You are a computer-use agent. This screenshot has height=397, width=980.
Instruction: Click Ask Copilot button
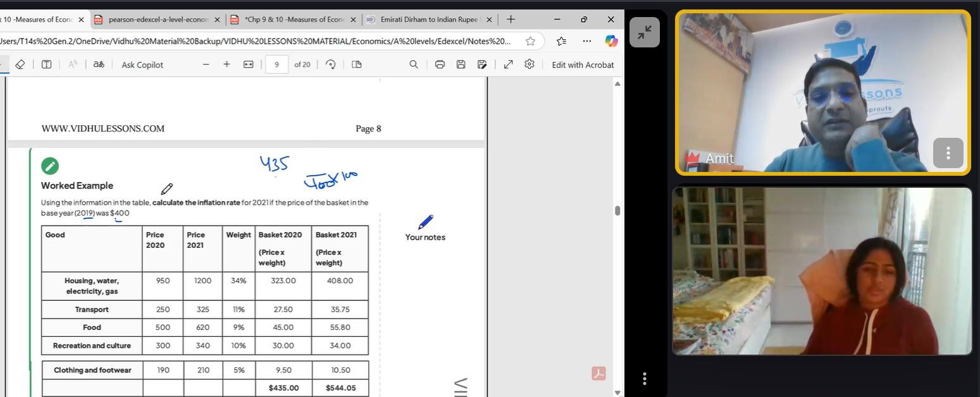coord(142,64)
